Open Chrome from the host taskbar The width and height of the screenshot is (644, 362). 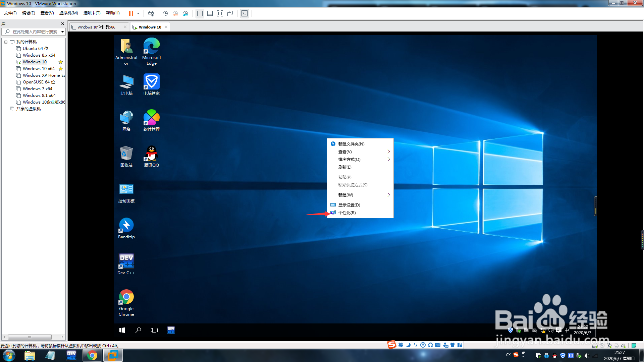92,355
